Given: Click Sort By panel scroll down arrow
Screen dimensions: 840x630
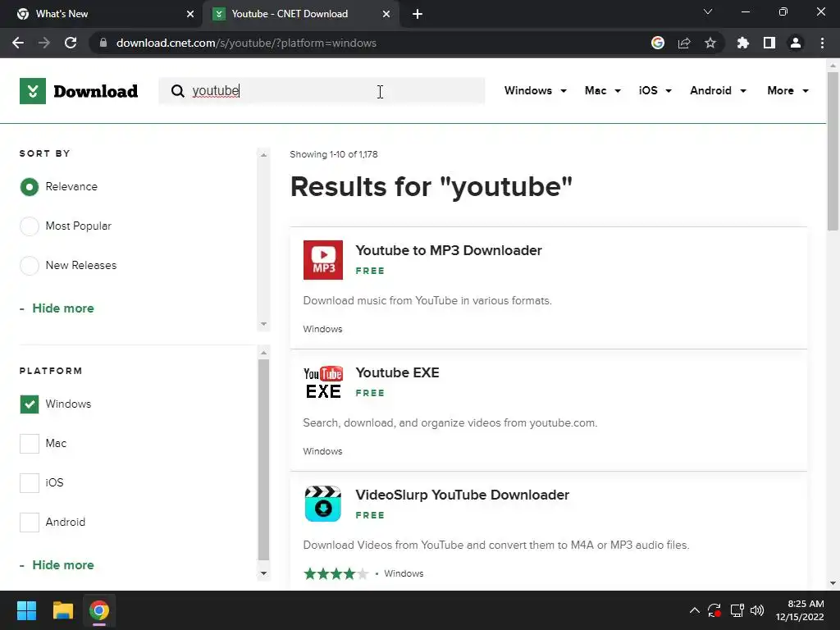Looking at the screenshot, I should click(x=263, y=324).
